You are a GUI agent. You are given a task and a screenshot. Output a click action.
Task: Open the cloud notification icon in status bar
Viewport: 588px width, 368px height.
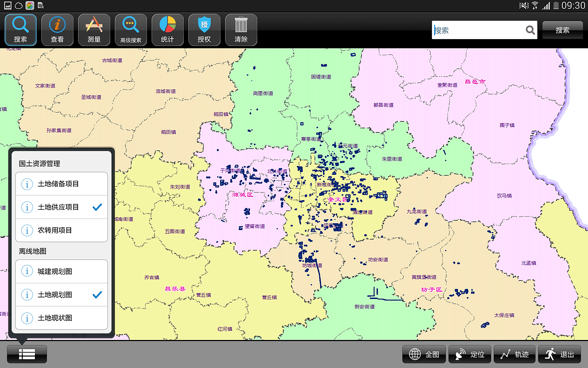[x=19, y=6]
